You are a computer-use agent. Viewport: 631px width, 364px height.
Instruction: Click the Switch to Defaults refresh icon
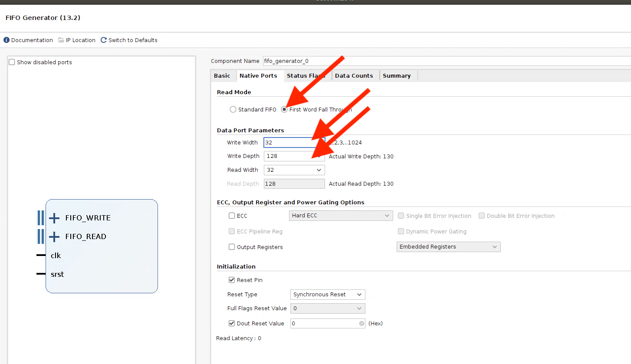point(104,40)
